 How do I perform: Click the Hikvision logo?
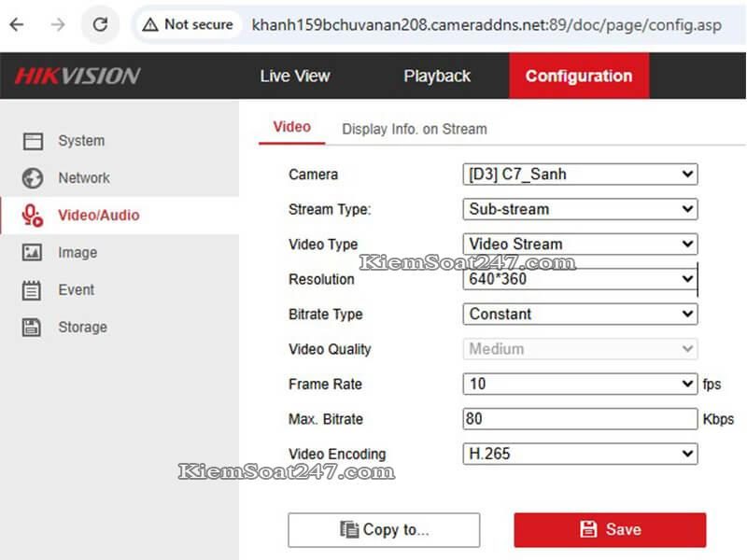coord(78,77)
